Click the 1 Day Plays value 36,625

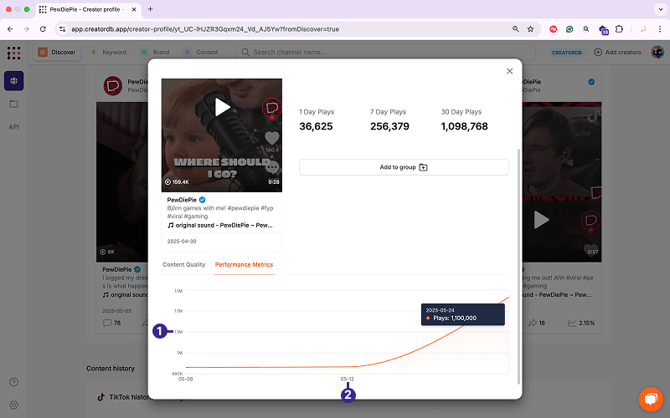[316, 127]
